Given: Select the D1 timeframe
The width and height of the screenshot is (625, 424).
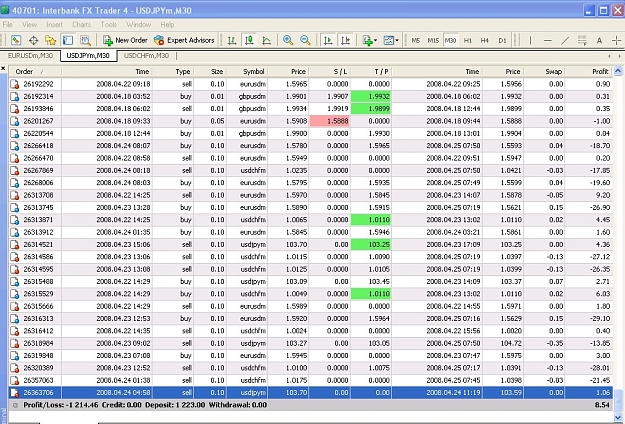Looking at the screenshot, I should click(502, 40).
